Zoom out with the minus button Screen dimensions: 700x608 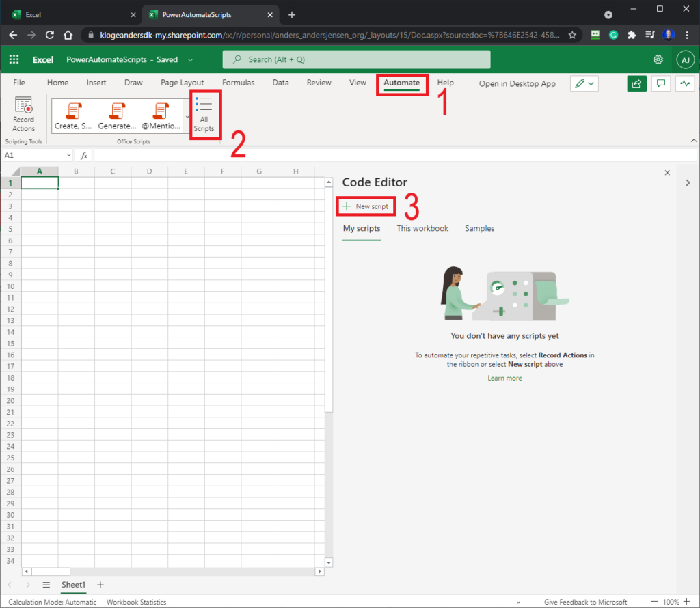pos(654,602)
